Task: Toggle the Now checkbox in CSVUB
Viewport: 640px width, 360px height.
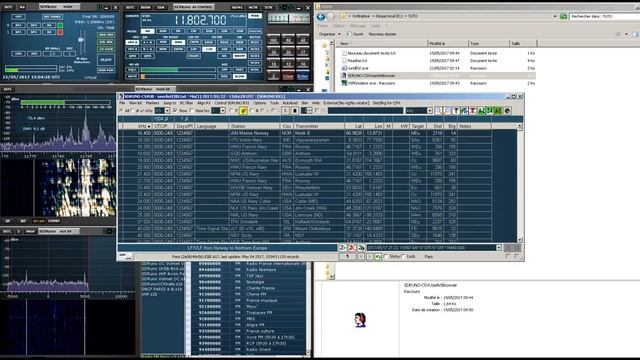Action: click(176, 111)
